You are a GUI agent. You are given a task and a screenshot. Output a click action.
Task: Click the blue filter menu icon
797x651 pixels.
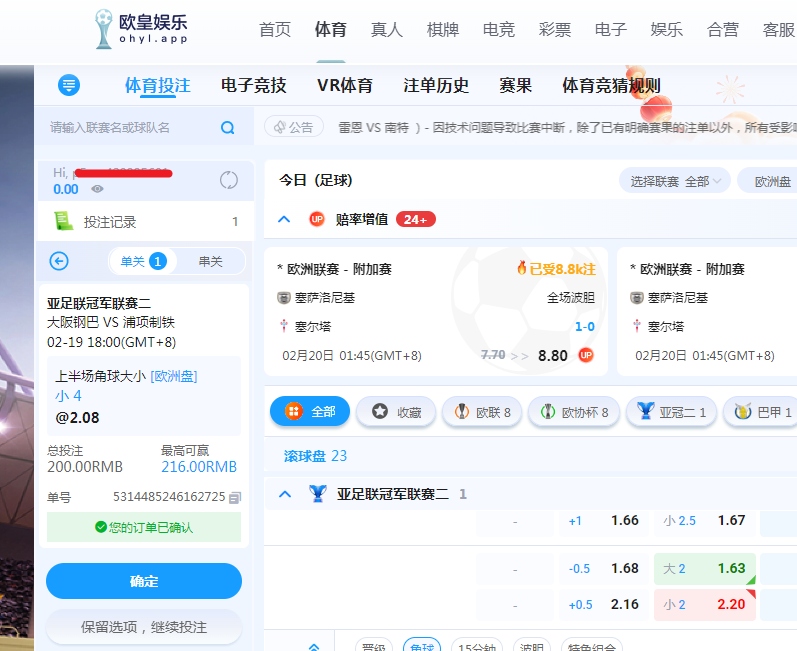(x=69, y=85)
